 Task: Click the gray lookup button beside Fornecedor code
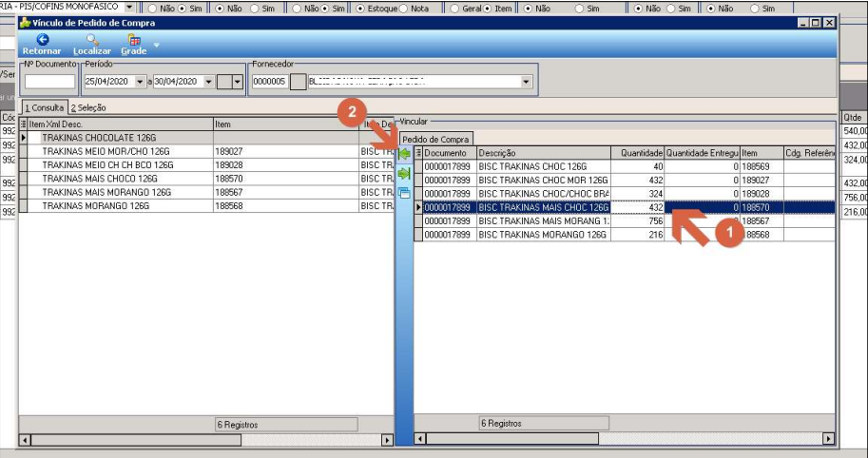point(299,82)
